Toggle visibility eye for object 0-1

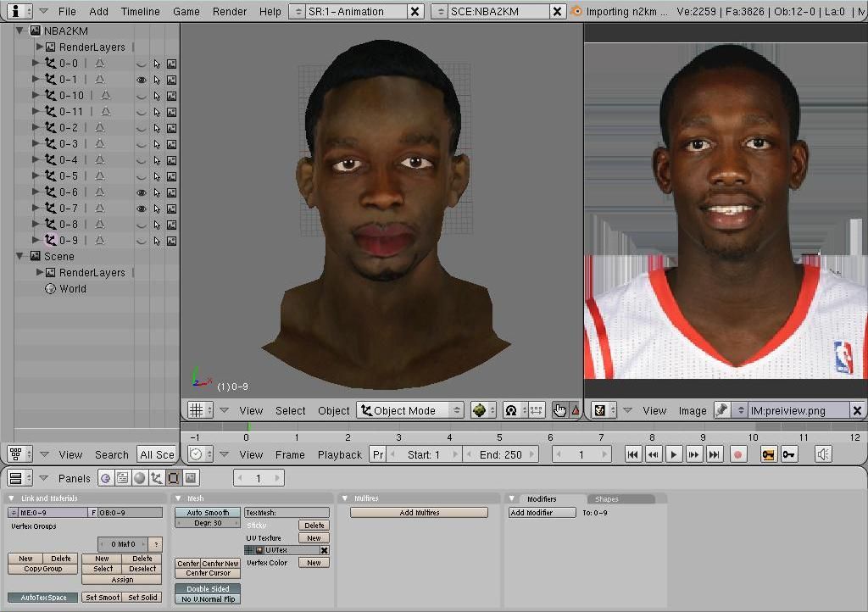[142, 80]
